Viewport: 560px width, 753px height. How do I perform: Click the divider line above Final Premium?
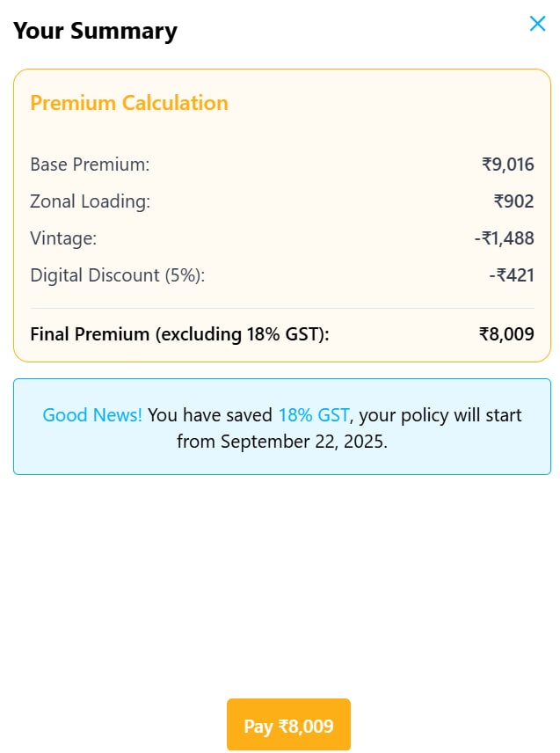pos(281,309)
